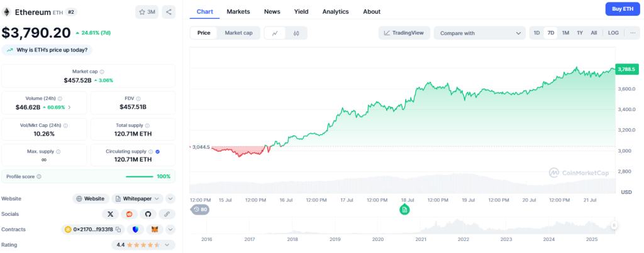Click the Circulating supply info icon
The height and width of the screenshot is (253, 644).
coord(151,151)
